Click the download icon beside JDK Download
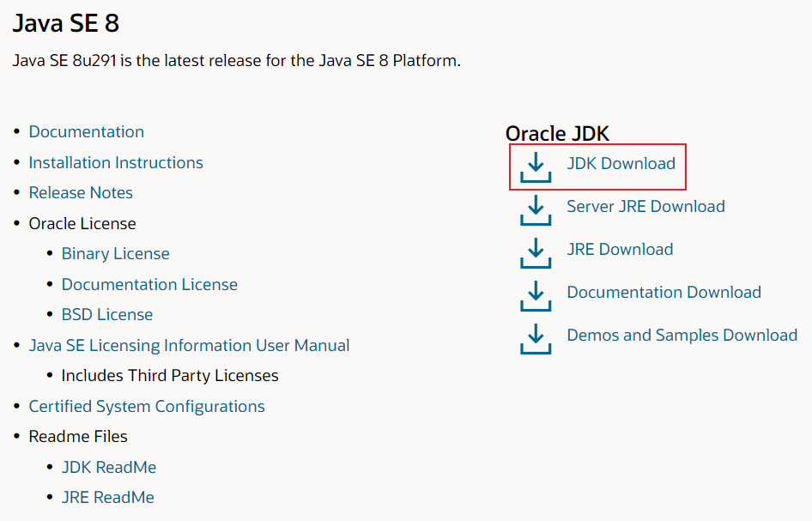Screen dimensions: 812x521 tap(536, 167)
